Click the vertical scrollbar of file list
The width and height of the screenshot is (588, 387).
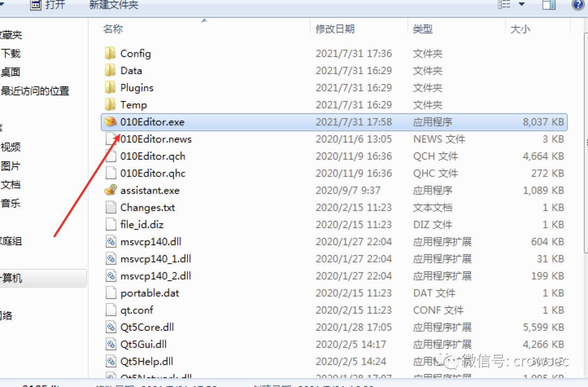click(x=585, y=143)
